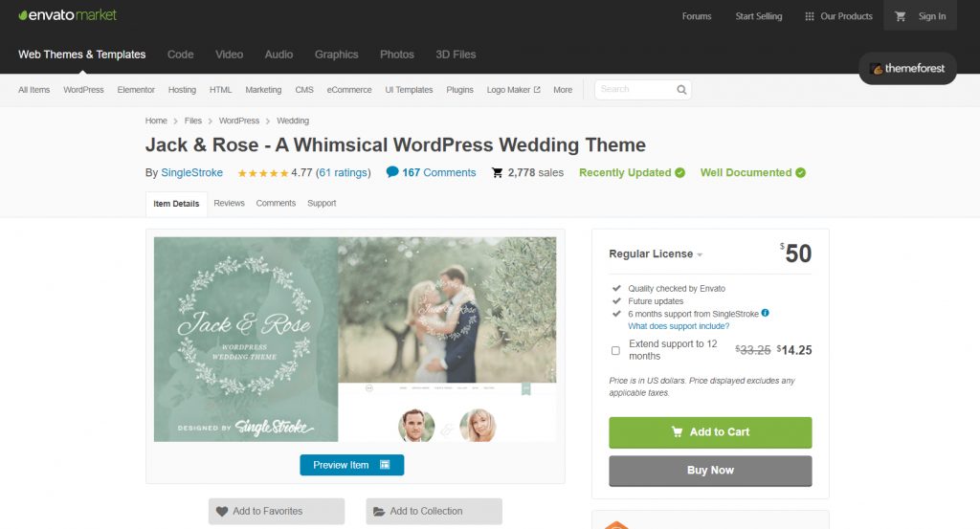Click the Jack & Rose theme preview image
Image resolution: width=980 pixels, height=529 pixels.
(355, 340)
